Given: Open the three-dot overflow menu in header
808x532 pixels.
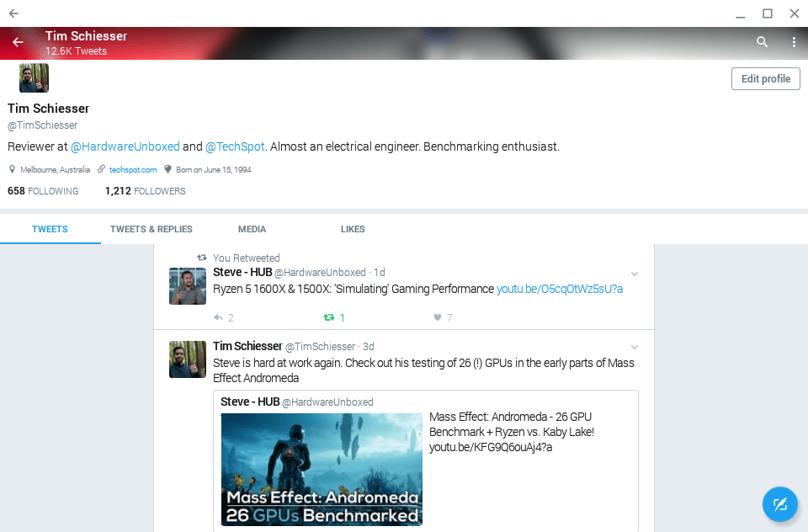Looking at the screenshot, I should coord(794,42).
